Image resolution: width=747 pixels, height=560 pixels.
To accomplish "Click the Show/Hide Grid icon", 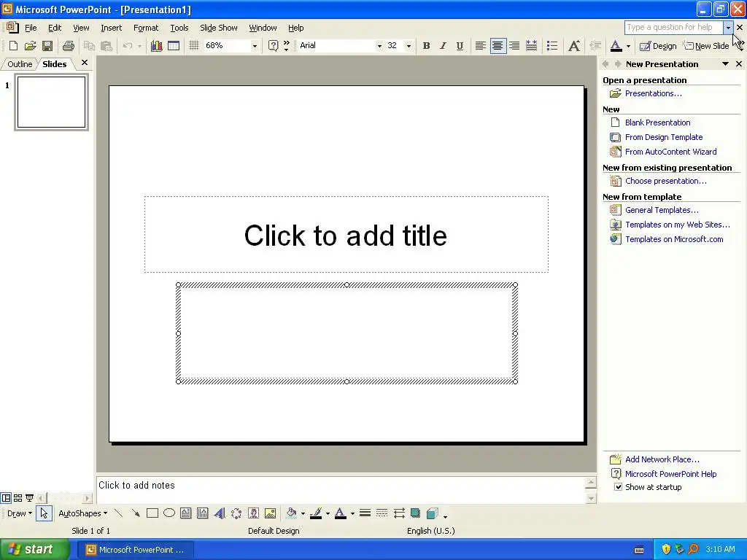I will [194, 46].
